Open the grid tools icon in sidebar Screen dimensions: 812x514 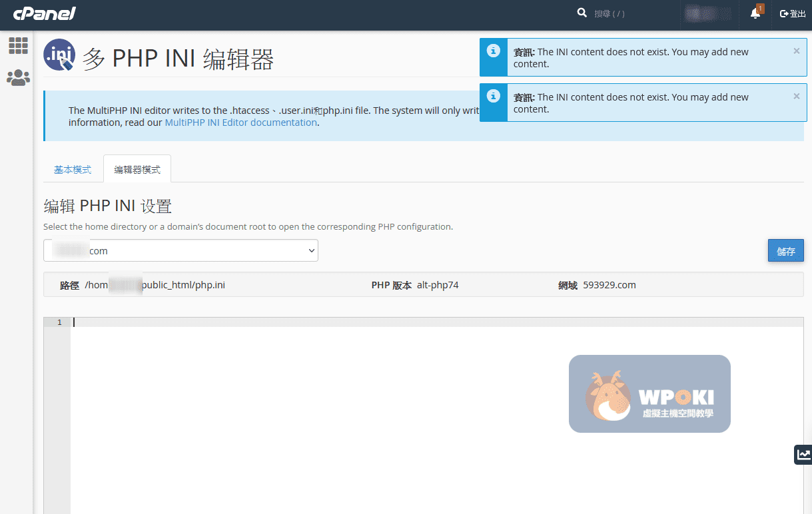pos(18,46)
